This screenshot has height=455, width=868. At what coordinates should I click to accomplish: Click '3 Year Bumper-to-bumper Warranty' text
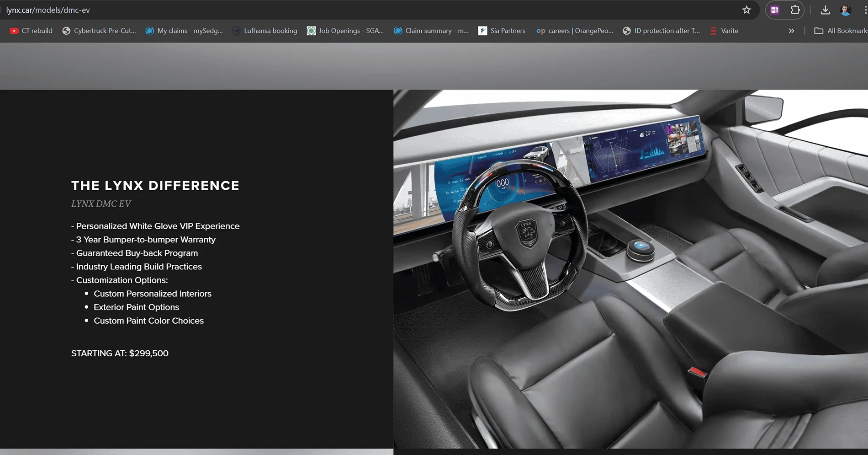coord(146,240)
